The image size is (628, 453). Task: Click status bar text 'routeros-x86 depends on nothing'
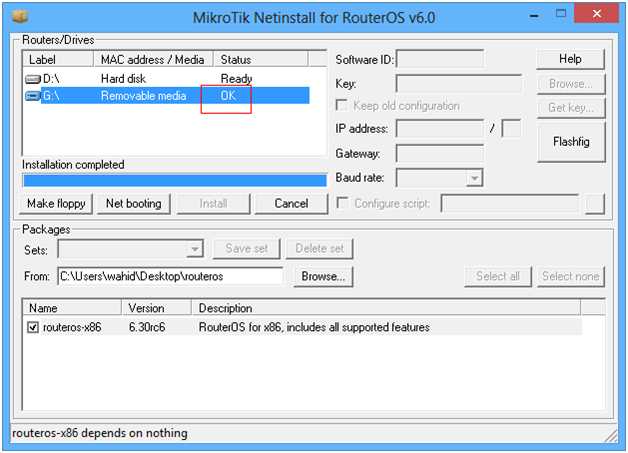tap(100, 433)
